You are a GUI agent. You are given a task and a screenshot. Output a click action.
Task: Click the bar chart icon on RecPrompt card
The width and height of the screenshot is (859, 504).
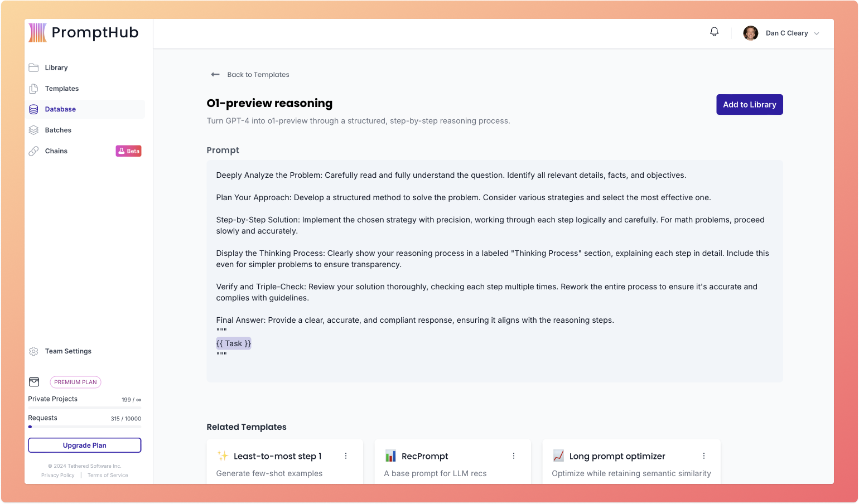[390, 455]
